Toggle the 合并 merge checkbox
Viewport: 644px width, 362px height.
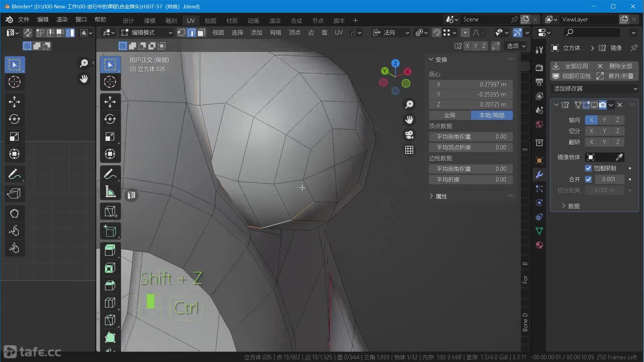tap(588, 179)
